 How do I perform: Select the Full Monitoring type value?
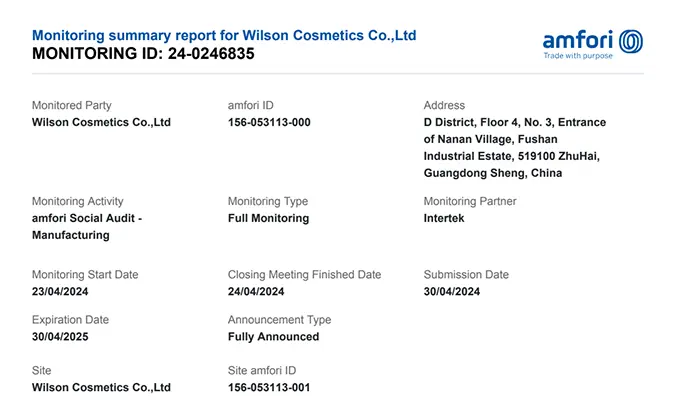(268, 218)
